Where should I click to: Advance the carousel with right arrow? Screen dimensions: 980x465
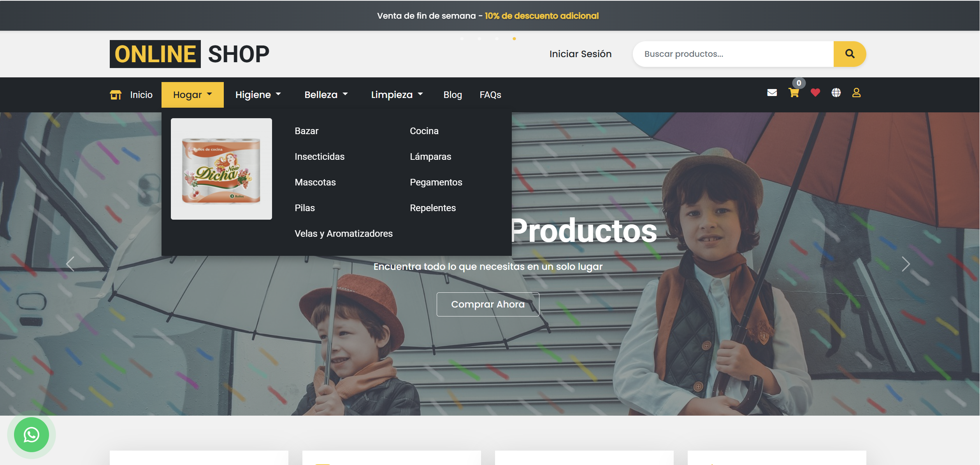click(x=907, y=264)
